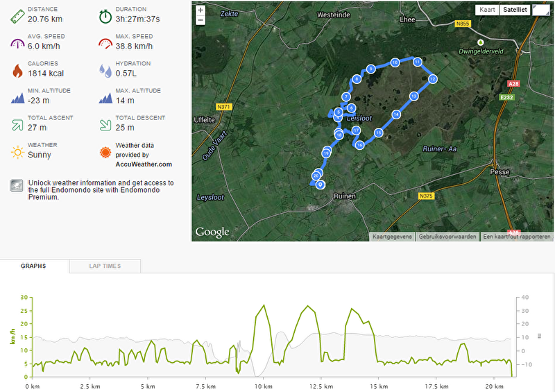Viewport: 555px width, 392px height.
Task: Switch map to Satelliet view
Action: coord(515,10)
